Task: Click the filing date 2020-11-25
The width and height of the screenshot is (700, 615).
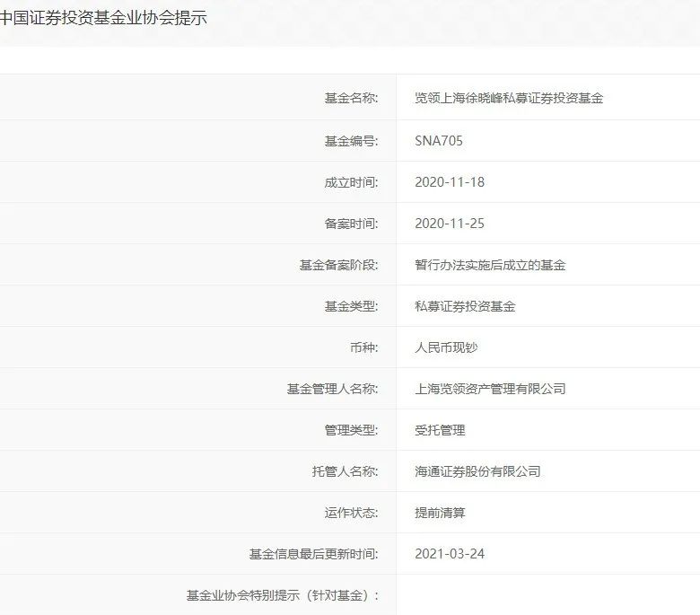Action: tap(450, 223)
